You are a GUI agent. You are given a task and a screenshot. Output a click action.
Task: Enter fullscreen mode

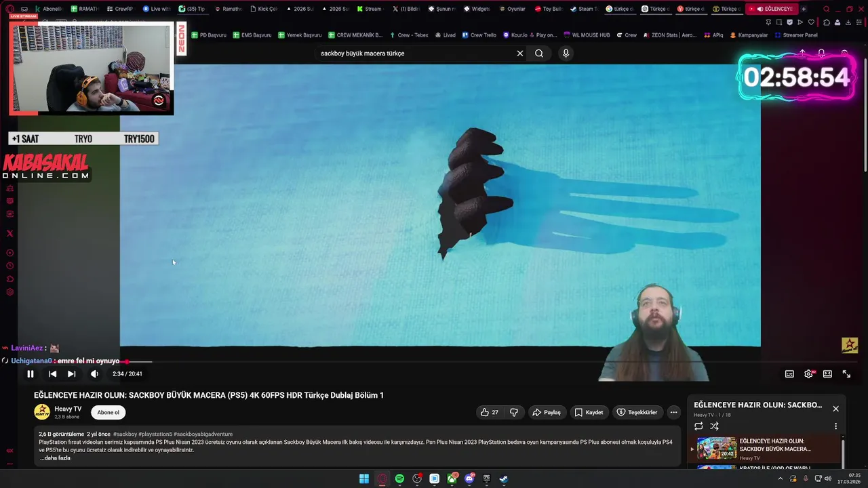[x=846, y=373]
